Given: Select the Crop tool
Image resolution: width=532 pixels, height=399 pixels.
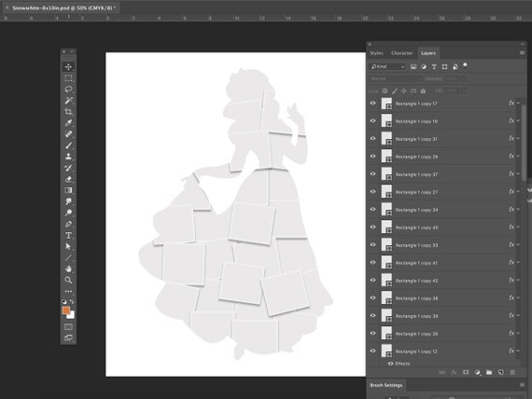Looking at the screenshot, I should point(68,112).
